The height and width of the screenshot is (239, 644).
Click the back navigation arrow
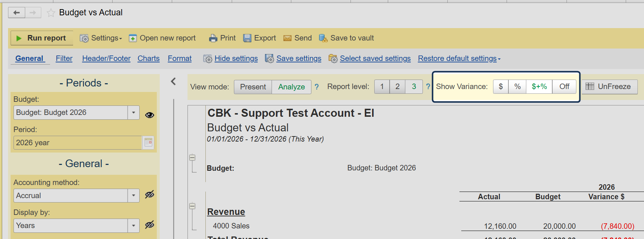click(16, 13)
